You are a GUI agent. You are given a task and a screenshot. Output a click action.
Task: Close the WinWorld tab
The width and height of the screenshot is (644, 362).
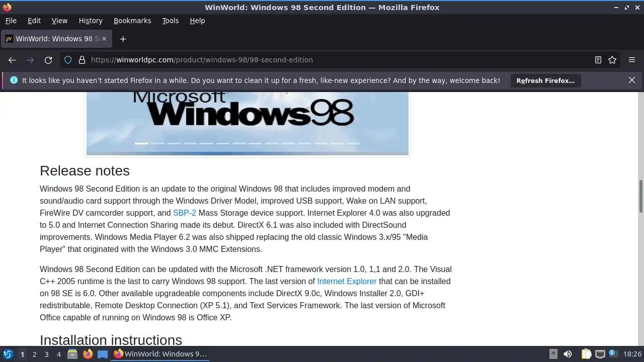[104, 39]
